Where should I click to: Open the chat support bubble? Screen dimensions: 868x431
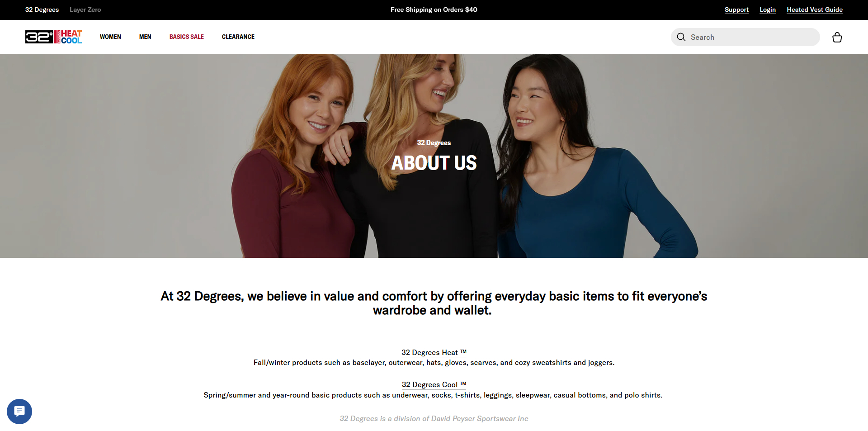point(19,412)
